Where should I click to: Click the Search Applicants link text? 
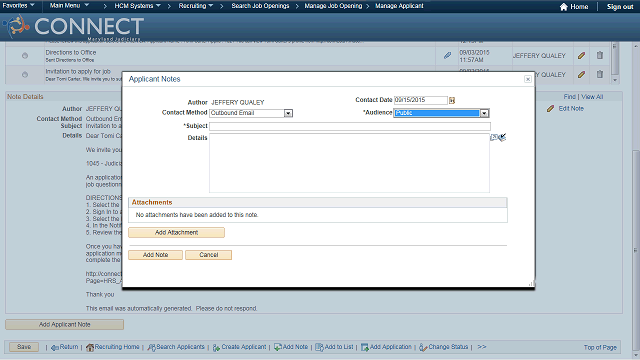click(x=180, y=347)
